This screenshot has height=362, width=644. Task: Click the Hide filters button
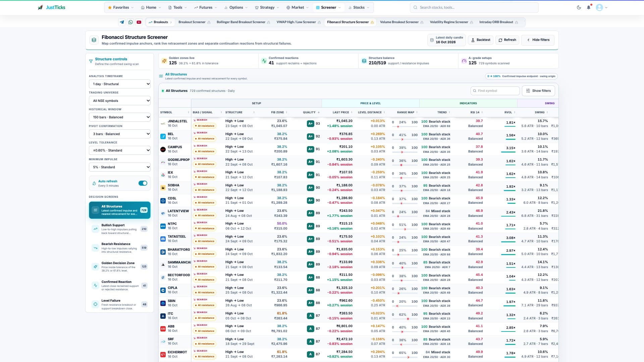538,40
